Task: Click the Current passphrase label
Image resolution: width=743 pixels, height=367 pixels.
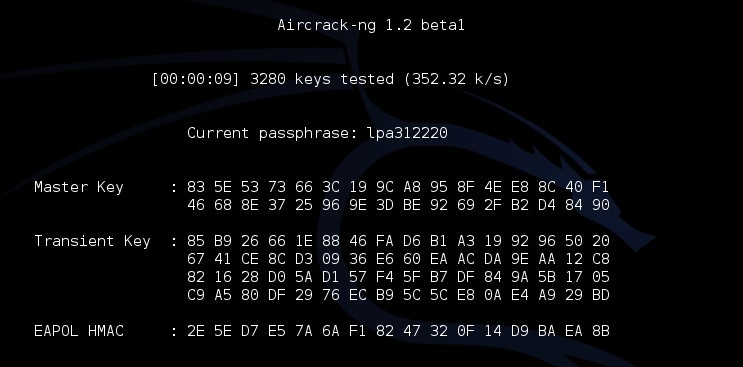Action: [x=272, y=133]
